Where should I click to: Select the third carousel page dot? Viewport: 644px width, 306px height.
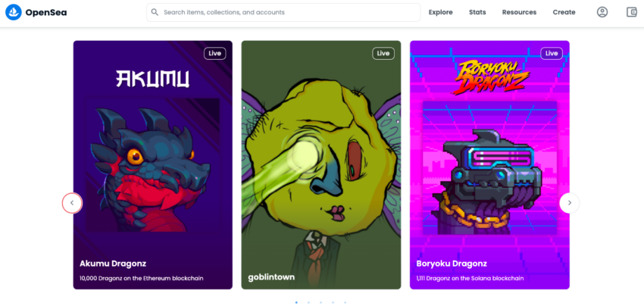pos(320,302)
